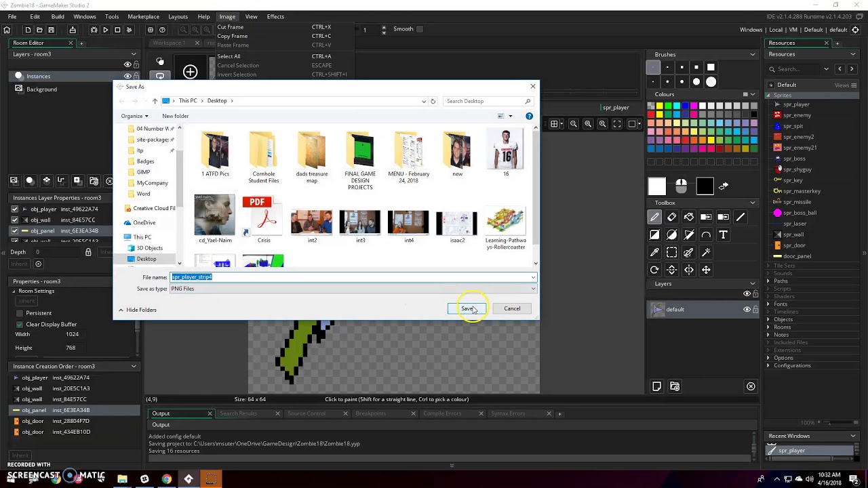Open the Build menu
868x488 pixels.
point(58,16)
